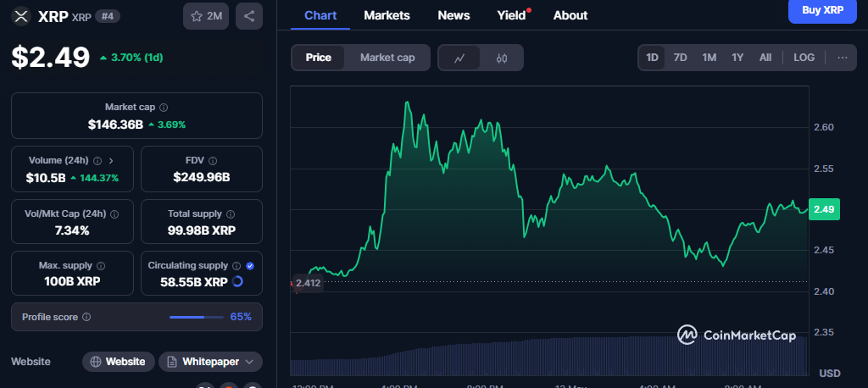The image size is (868, 388).
Task: Switch to candlestick chart icon
Action: click(502, 58)
